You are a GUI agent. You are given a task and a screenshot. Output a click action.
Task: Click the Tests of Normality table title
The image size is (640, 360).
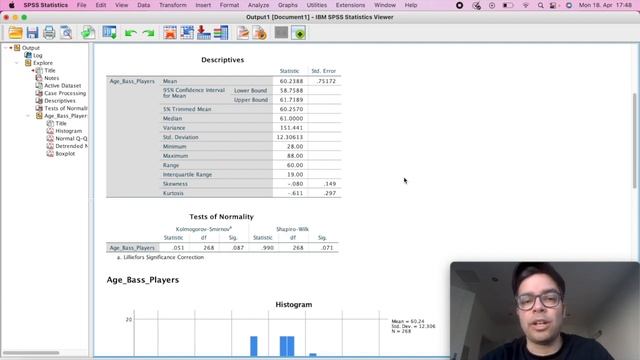221,217
